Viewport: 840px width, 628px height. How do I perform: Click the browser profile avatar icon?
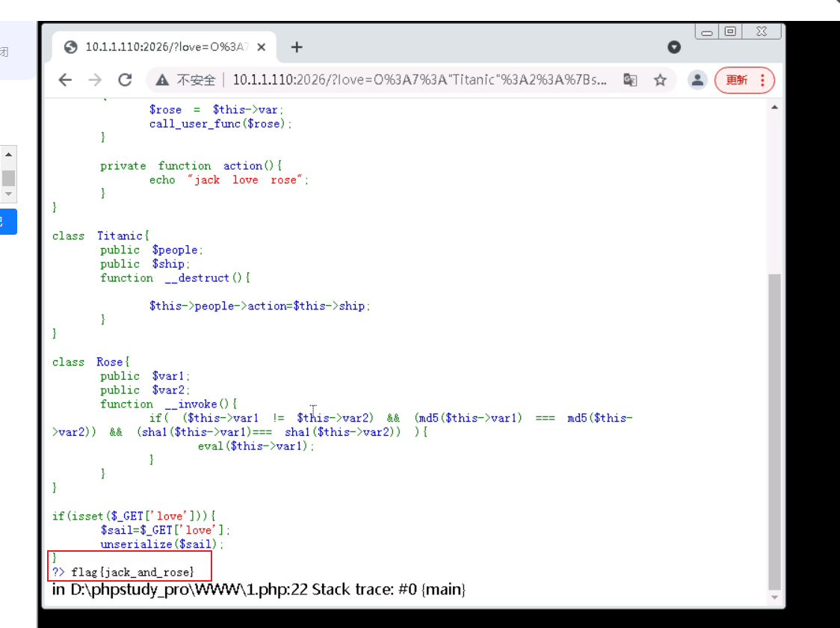click(698, 78)
